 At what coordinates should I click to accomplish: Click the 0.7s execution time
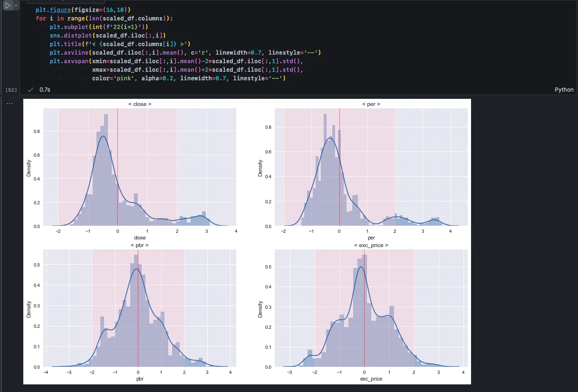(x=45, y=90)
